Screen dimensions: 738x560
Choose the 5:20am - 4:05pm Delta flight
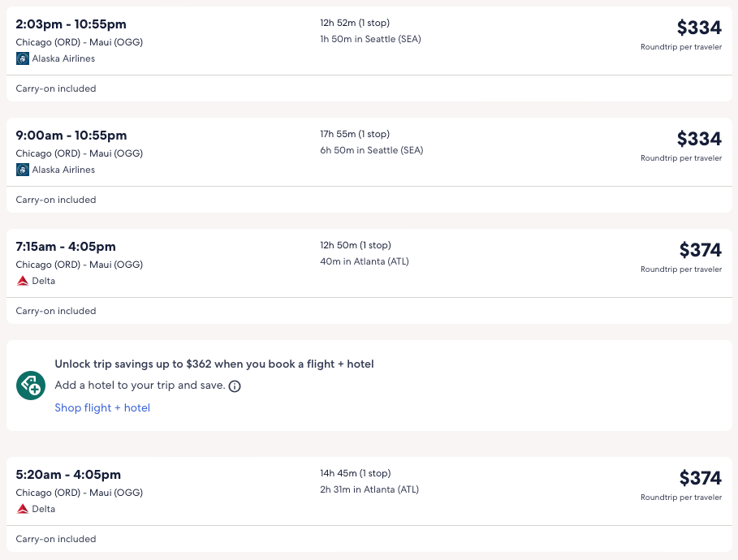68,475
